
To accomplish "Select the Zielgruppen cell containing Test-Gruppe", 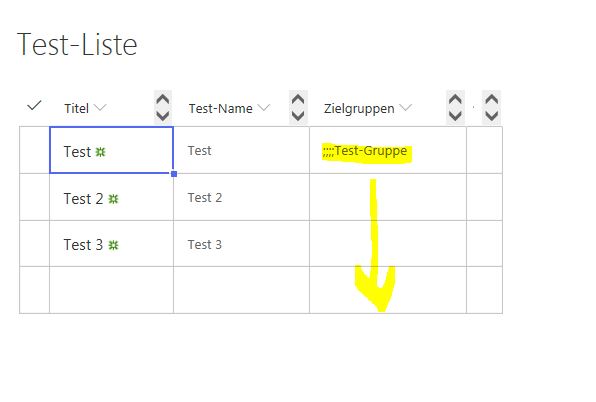I will [x=388, y=150].
